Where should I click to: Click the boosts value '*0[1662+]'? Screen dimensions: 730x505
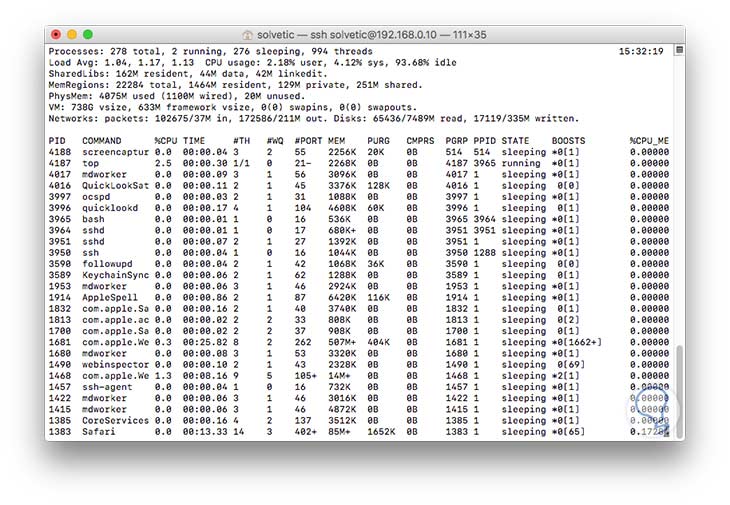coord(577,342)
